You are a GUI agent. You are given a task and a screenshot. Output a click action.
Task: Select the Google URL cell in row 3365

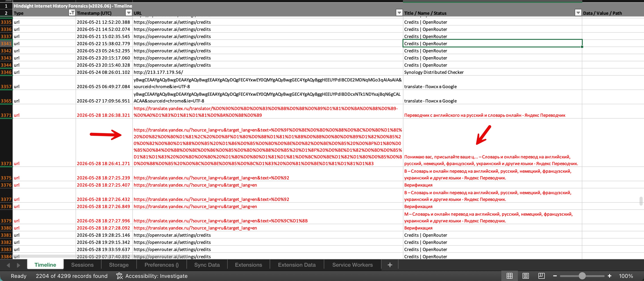coord(268,97)
